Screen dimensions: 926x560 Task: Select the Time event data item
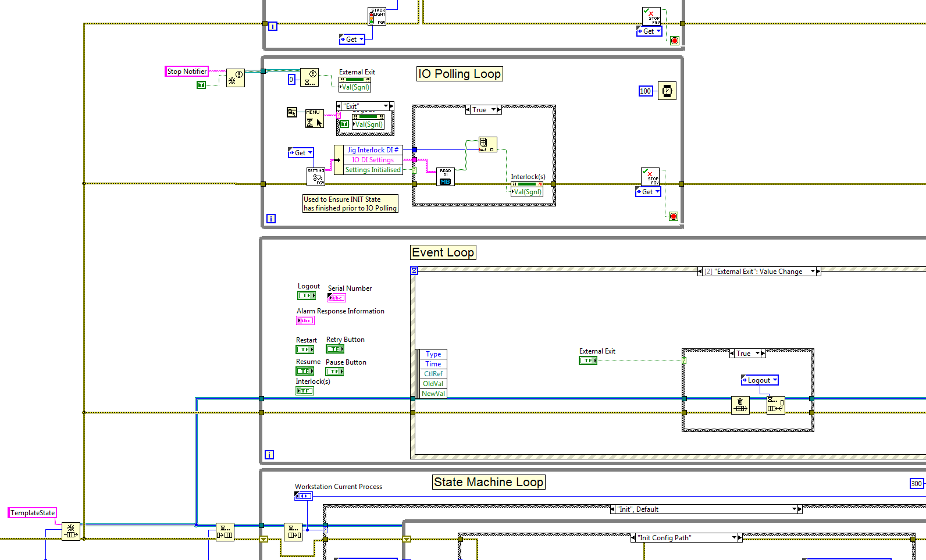point(433,364)
